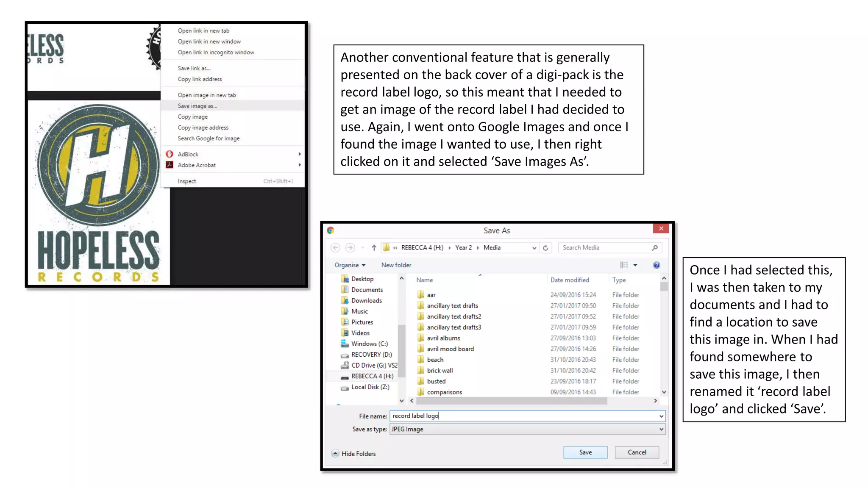Viewport: 868px width, 488px height.
Task: Open the Save as type dropdown
Action: [661, 429]
